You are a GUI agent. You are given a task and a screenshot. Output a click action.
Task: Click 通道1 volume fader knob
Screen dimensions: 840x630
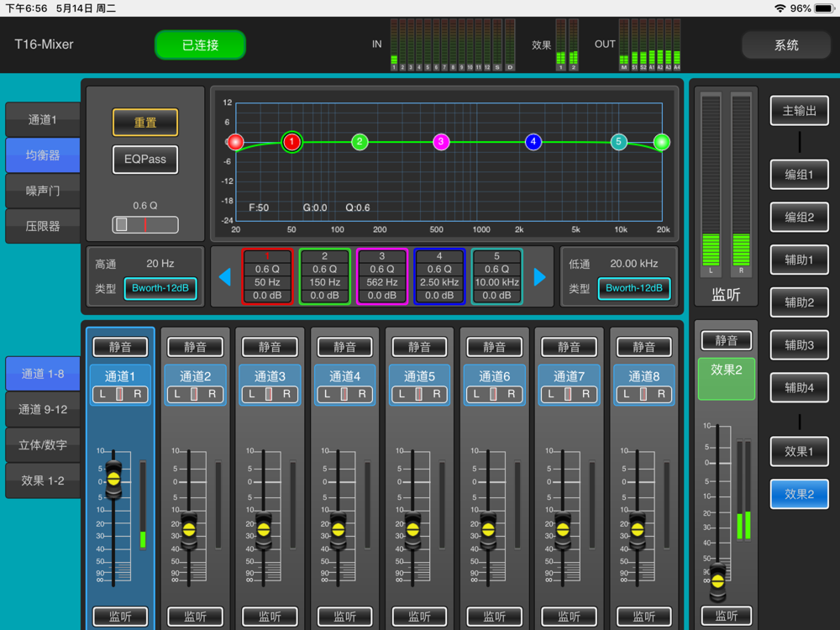(113, 479)
